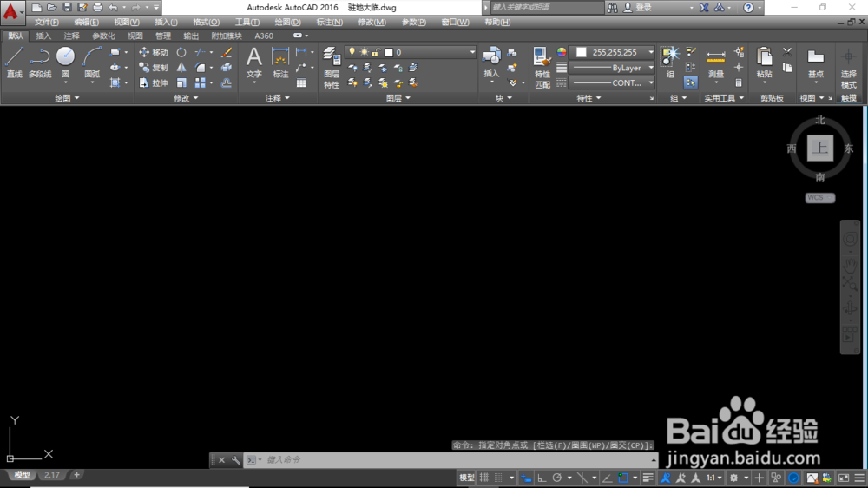
Task: Click the 插入 (Insert block) icon
Action: pos(491,62)
